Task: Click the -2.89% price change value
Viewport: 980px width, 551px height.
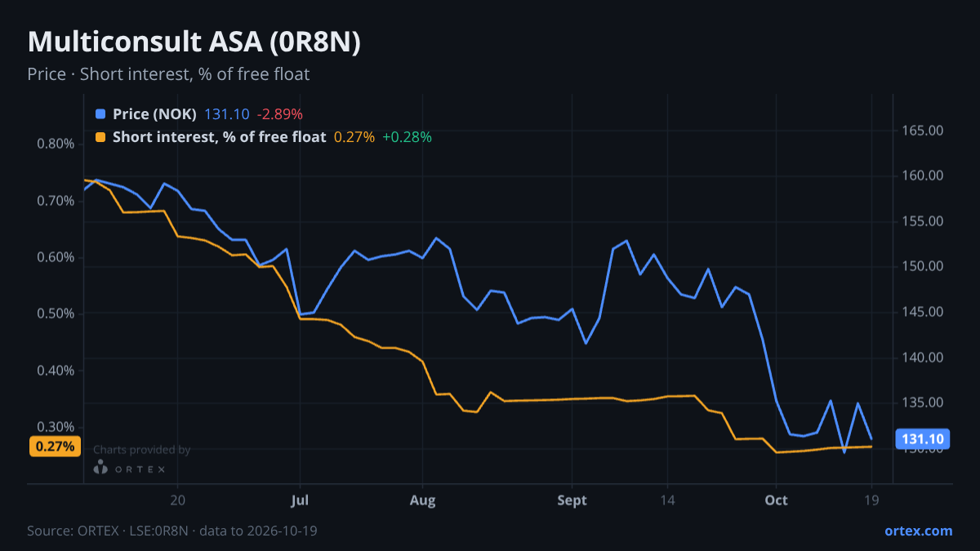Action: point(279,114)
